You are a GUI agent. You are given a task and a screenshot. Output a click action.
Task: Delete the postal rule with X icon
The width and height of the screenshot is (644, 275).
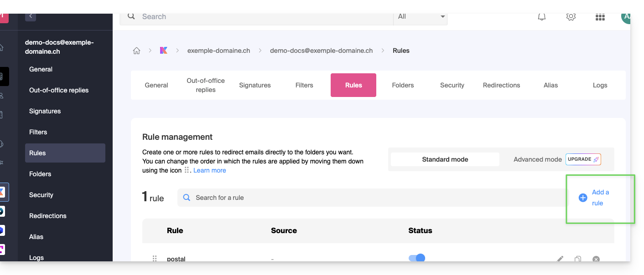click(x=596, y=259)
